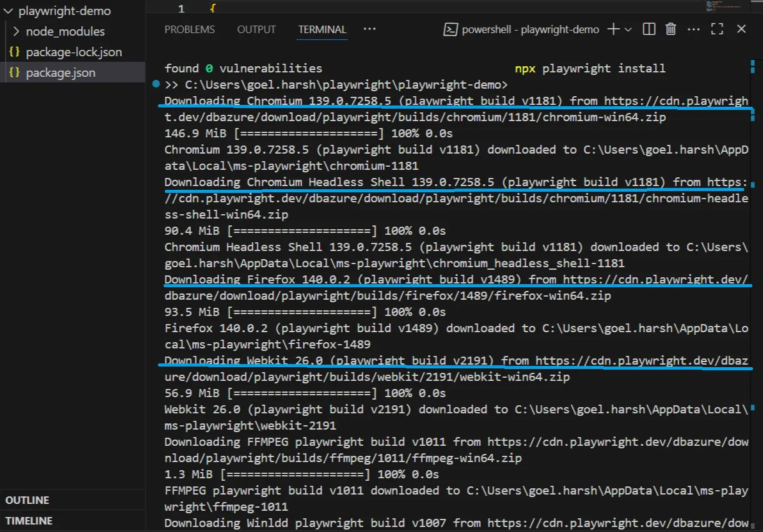The image size is (763, 532).
Task: Click the opening brace in the editor
Action: pos(212,9)
